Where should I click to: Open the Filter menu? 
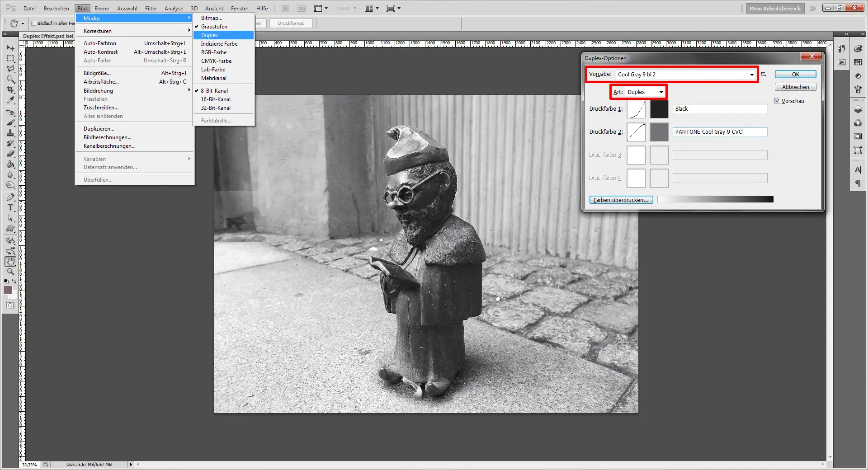pos(151,8)
